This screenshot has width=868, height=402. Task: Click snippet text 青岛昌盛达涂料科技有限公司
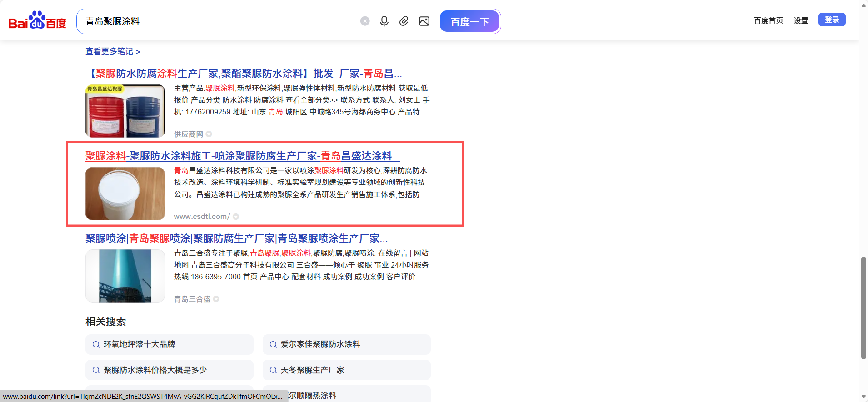[222, 170]
